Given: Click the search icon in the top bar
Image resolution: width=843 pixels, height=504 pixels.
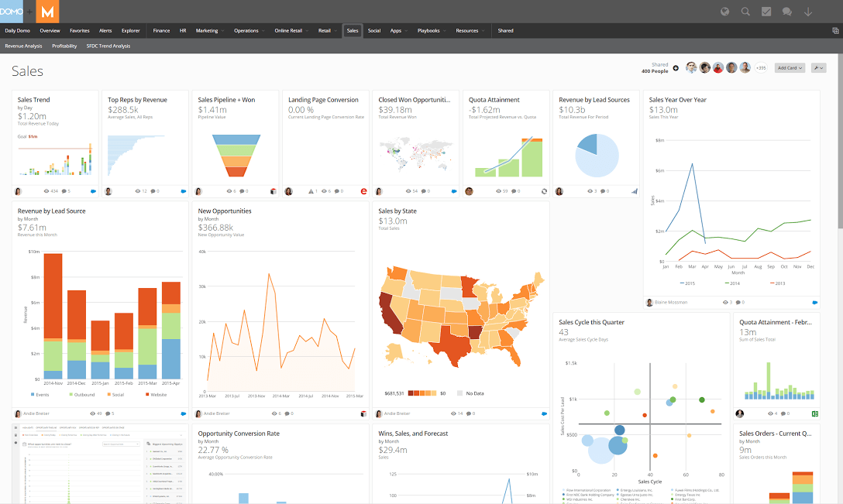Looking at the screenshot, I should (x=745, y=12).
